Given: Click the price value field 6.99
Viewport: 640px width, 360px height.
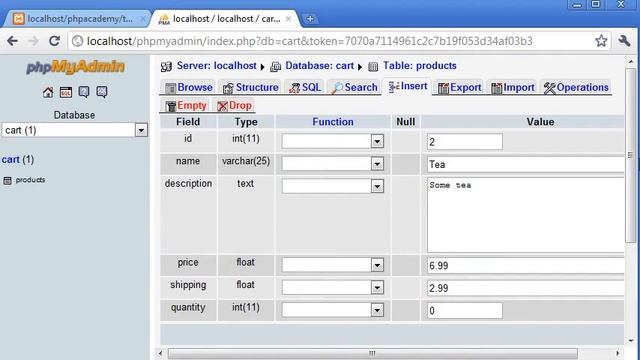Looking at the screenshot, I should pyautogui.click(x=526, y=265).
